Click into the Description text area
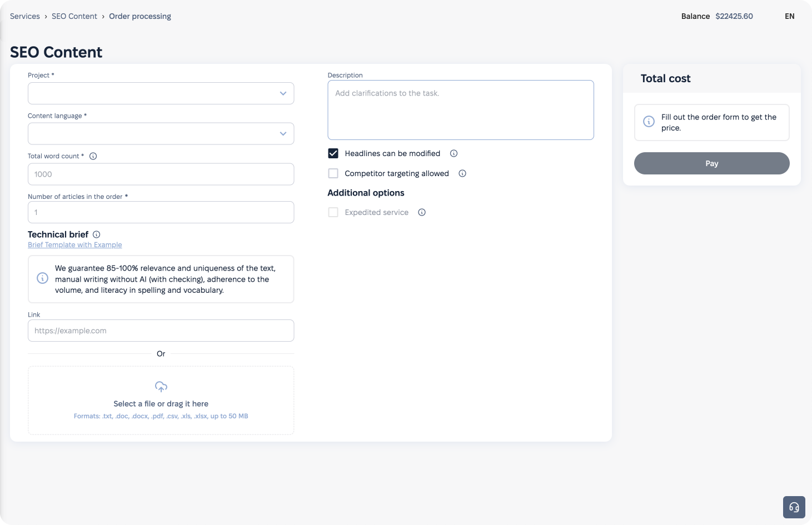 (x=460, y=110)
